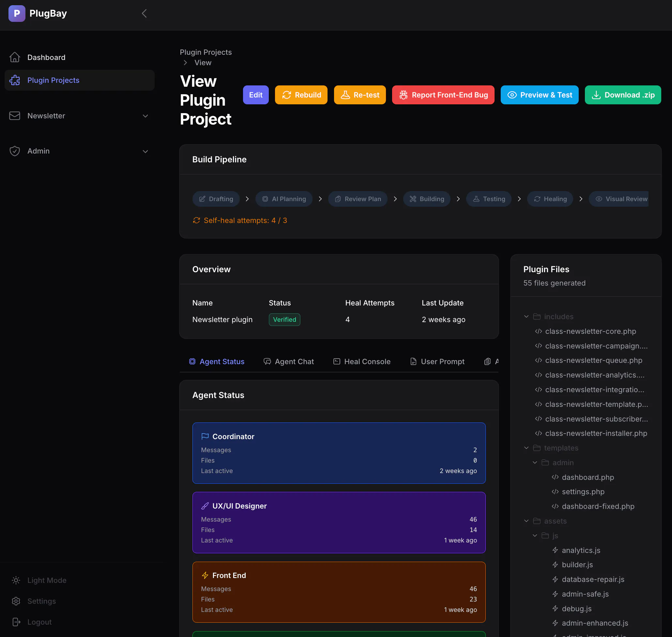Download the plugin .zip file
The image size is (672, 637).
tap(622, 95)
